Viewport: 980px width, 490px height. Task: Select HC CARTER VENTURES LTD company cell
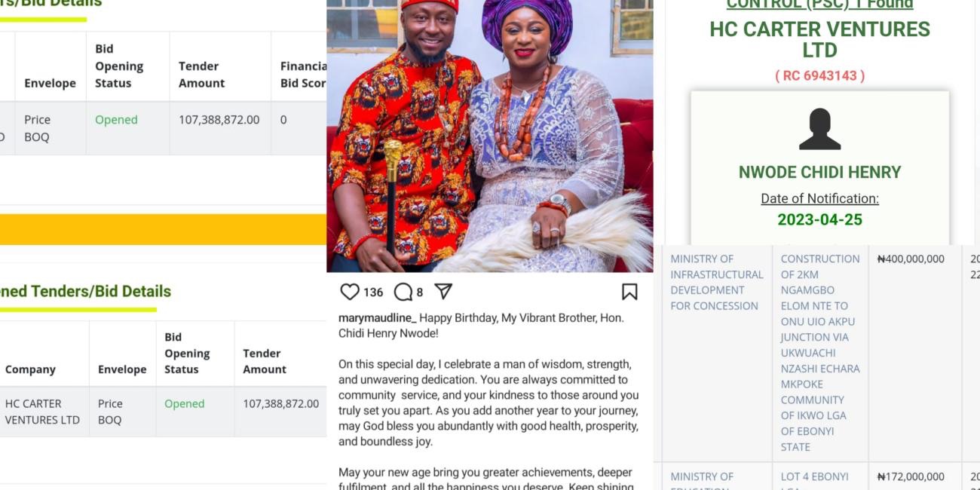pos(42,412)
